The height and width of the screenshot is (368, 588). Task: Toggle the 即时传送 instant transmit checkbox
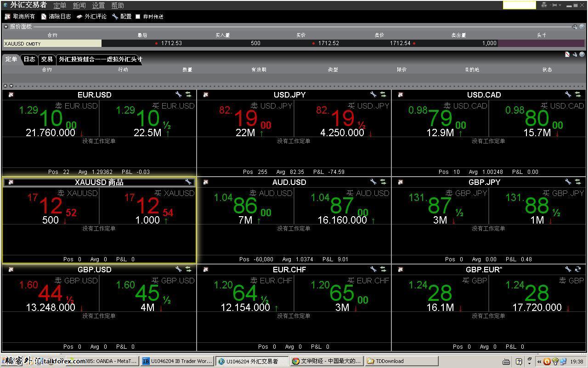137,17
